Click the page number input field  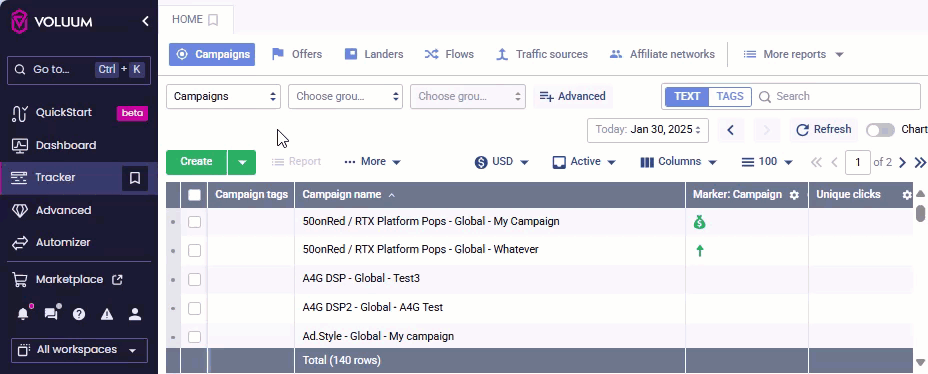coord(858,162)
